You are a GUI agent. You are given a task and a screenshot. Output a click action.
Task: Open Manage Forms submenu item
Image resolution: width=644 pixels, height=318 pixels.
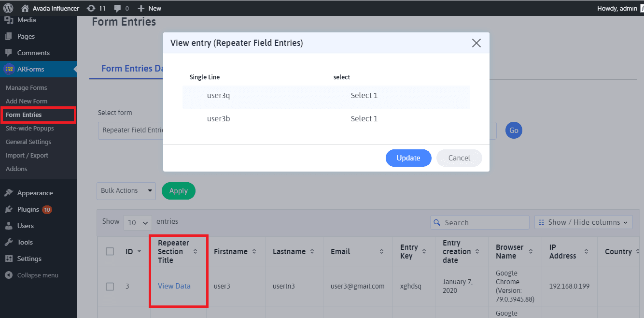tap(27, 87)
